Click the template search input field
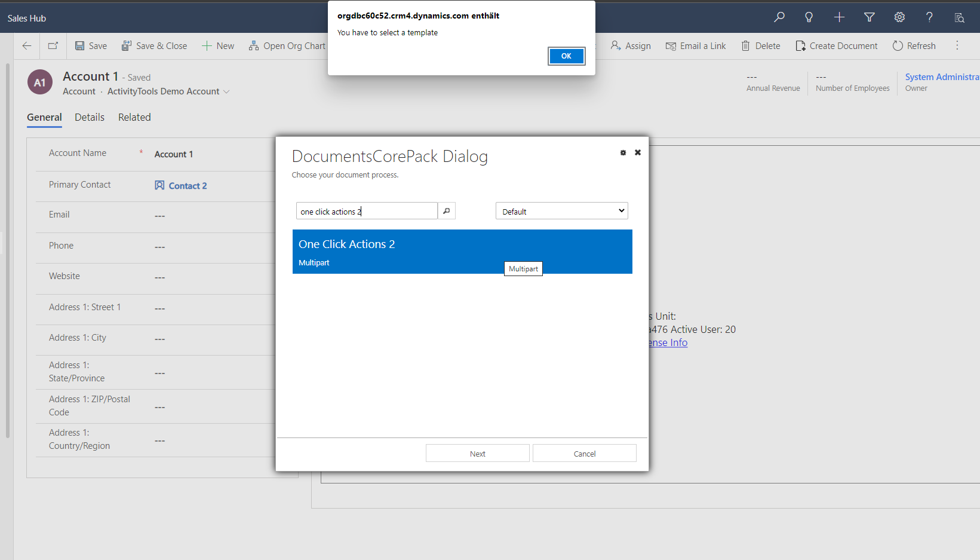The width and height of the screenshot is (980, 560). click(366, 211)
